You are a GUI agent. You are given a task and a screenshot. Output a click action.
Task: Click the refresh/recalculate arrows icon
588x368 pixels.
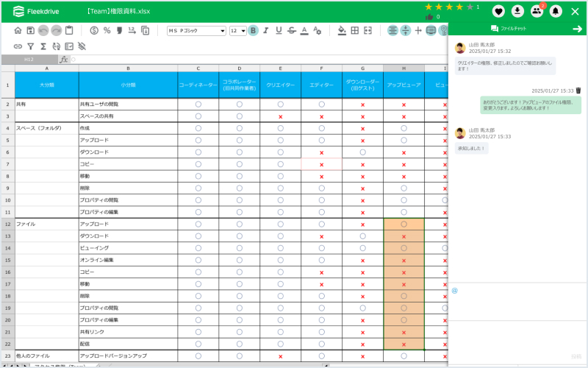(57, 46)
